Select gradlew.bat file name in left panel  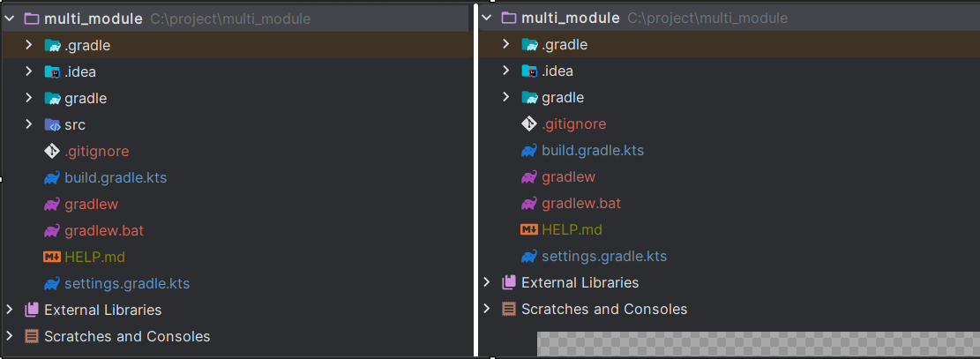pos(104,231)
